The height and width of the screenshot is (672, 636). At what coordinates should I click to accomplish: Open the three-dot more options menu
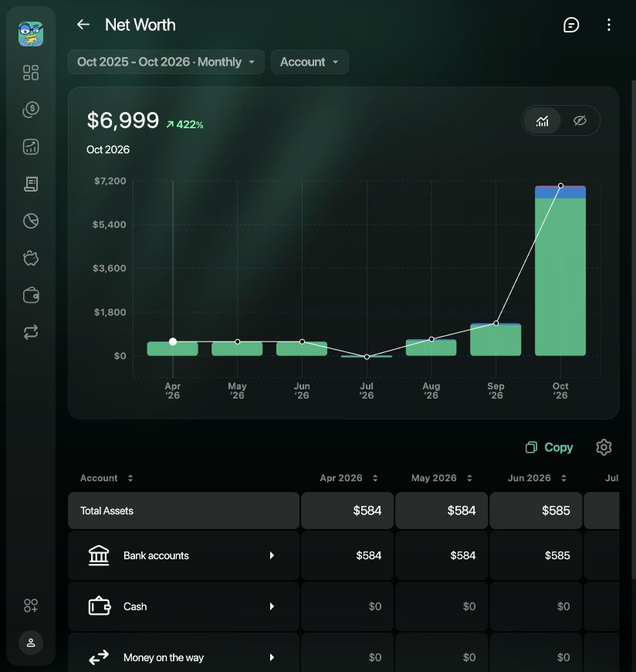608,25
